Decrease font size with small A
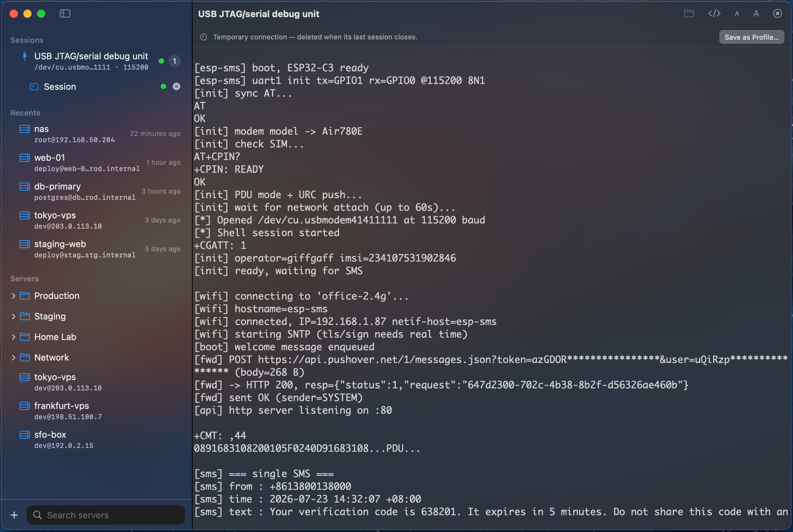Screen dimensions: 793x532 pyautogui.click(x=737, y=14)
